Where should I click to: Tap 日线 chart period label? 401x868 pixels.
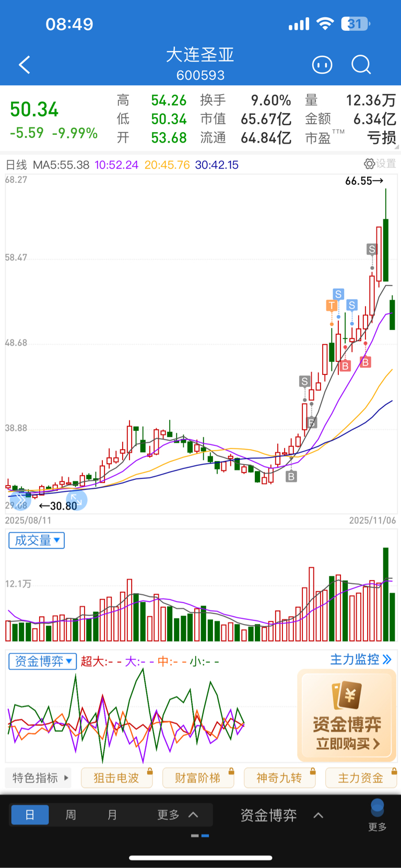(16, 165)
